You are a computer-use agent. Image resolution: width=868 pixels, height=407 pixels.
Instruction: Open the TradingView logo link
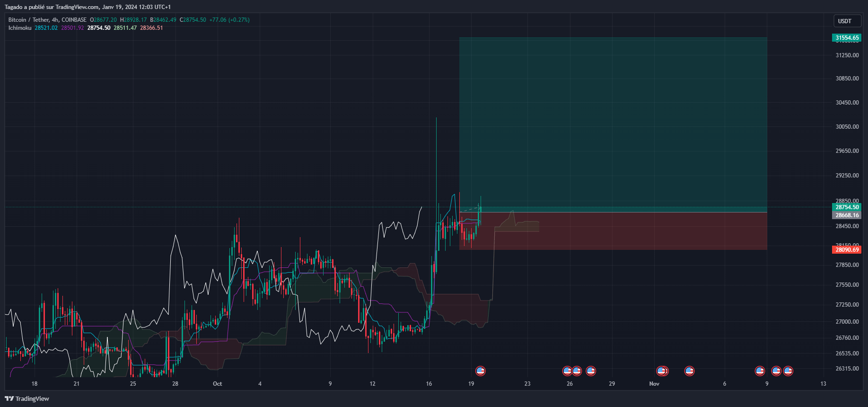coord(27,398)
